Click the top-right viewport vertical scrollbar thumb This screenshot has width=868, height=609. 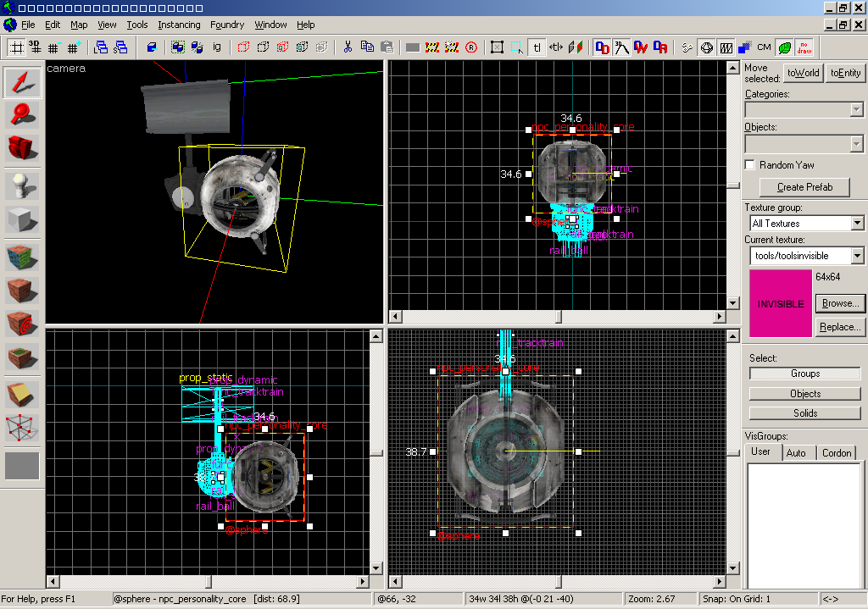732,185
